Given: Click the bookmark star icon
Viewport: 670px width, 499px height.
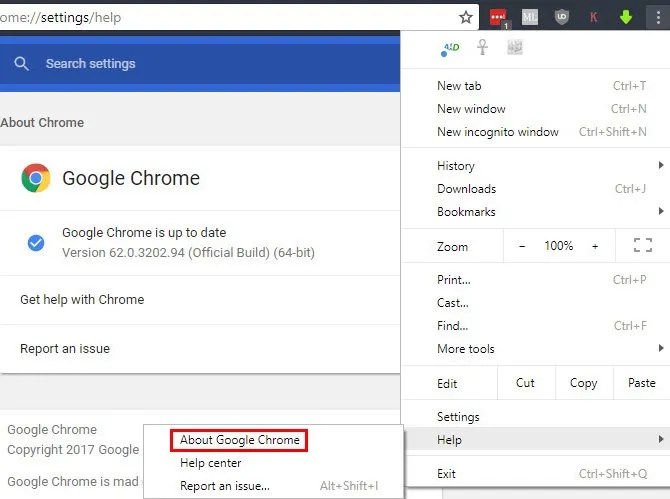Looking at the screenshot, I should [466, 18].
